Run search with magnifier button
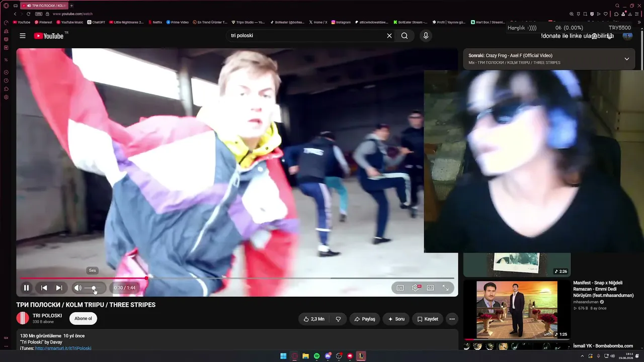The image size is (644, 362). pyautogui.click(x=405, y=36)
